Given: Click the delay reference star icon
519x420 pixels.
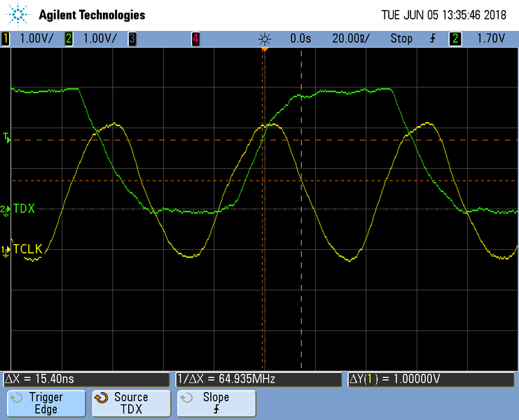Looking at the screenshot, I should 265,39.
